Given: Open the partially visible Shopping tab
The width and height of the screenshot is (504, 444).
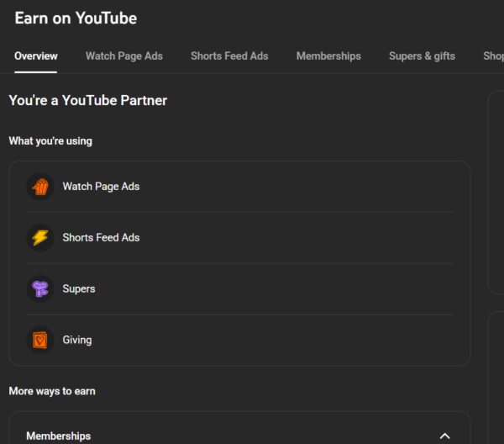Looking at the screenshot, I should pos(493,56).
